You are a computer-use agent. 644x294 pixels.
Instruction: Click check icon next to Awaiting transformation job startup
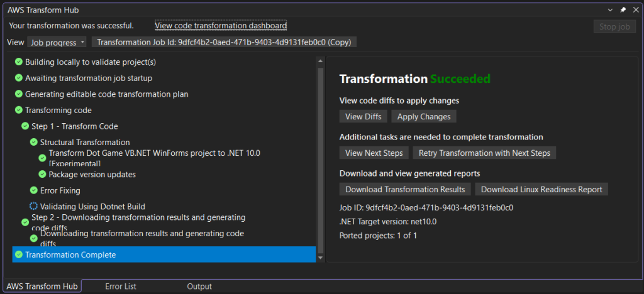click(18, 78)
